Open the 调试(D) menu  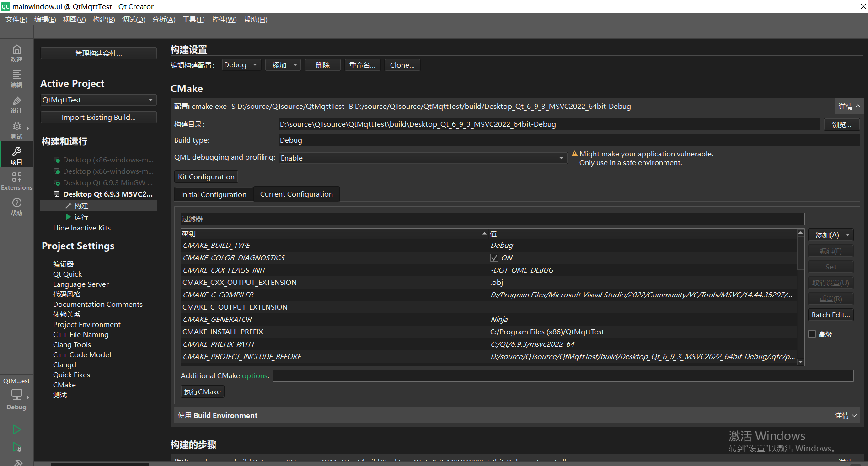click(134, 19)
